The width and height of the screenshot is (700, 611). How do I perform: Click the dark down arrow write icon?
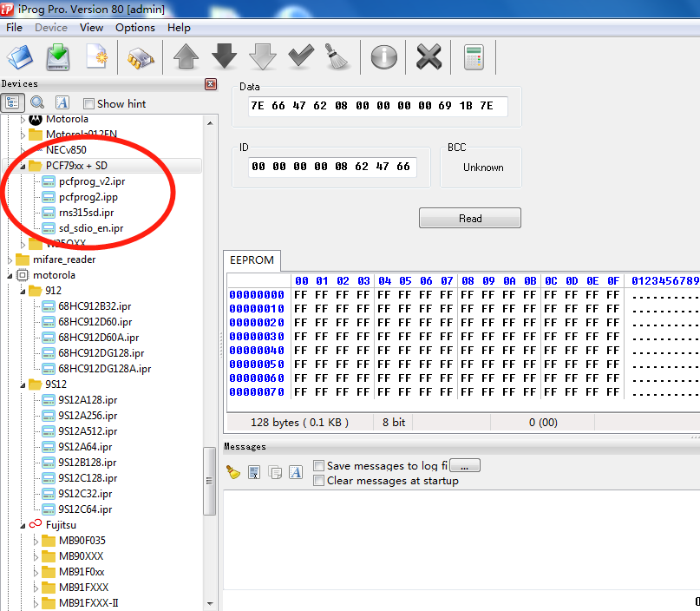224,56
